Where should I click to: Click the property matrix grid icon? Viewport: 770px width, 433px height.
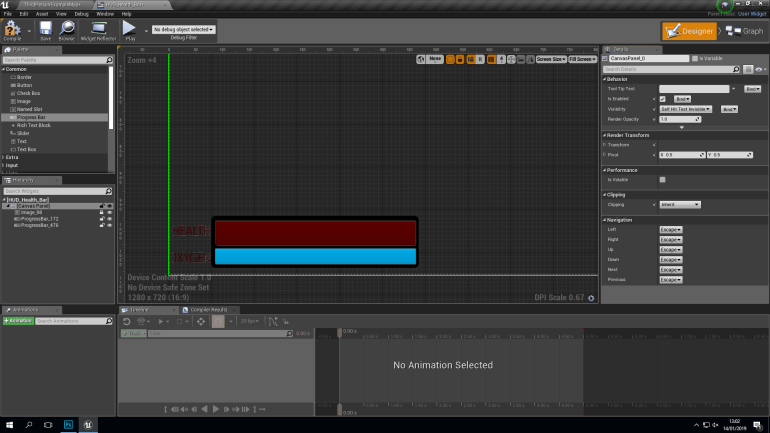[x=748, y=69]
